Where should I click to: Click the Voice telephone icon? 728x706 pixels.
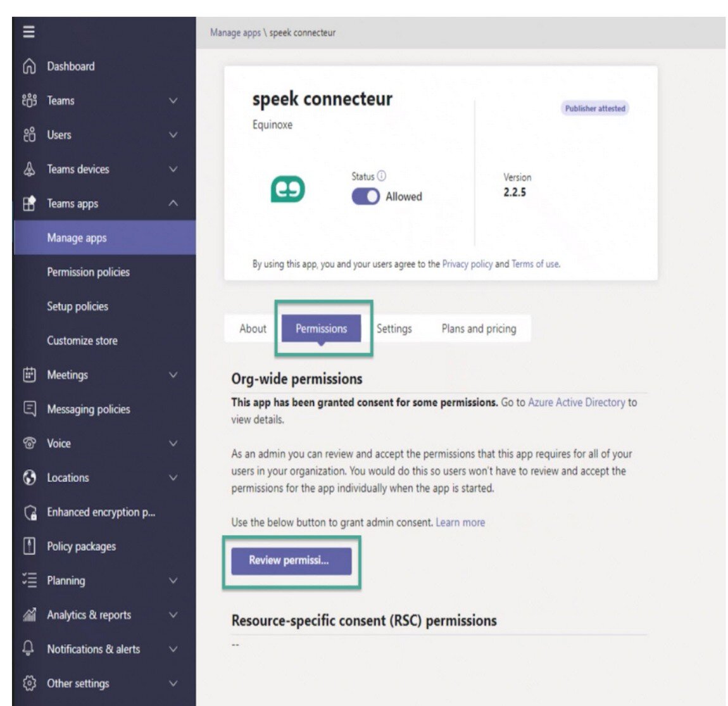[x=29, y=443]
